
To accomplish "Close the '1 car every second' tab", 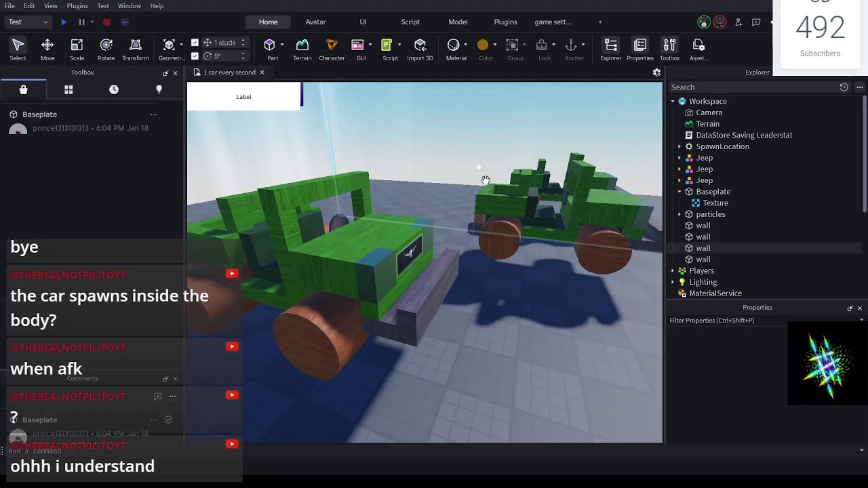I will [x=262, y=73].
